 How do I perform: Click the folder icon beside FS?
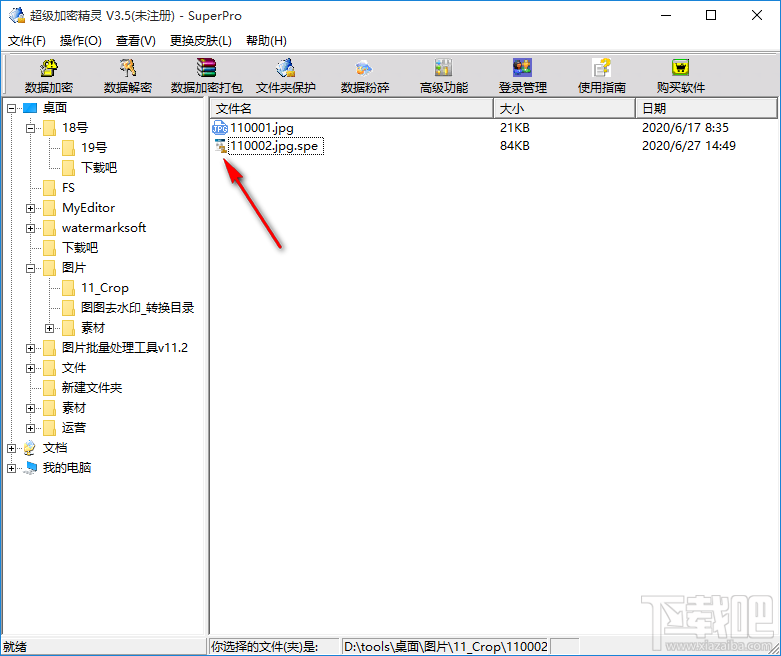pos(49,188)
